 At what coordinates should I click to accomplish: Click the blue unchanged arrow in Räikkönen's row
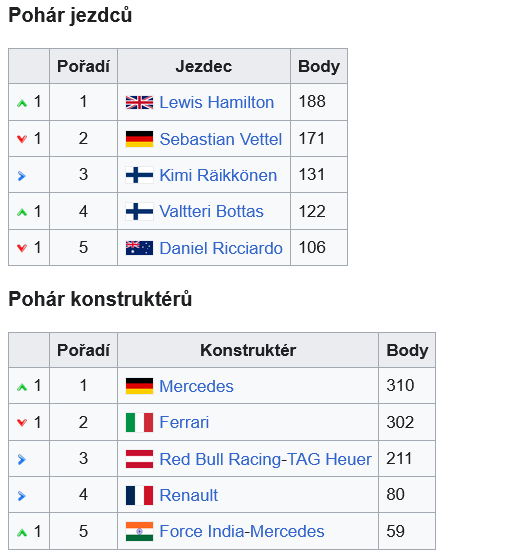coord(22,176)
